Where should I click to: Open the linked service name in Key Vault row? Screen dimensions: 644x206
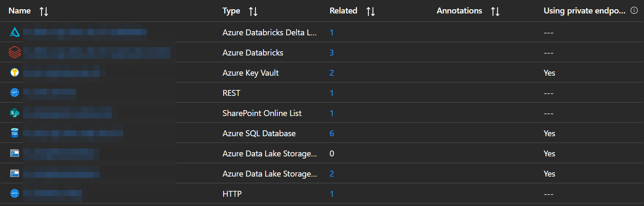coord(62,73)
